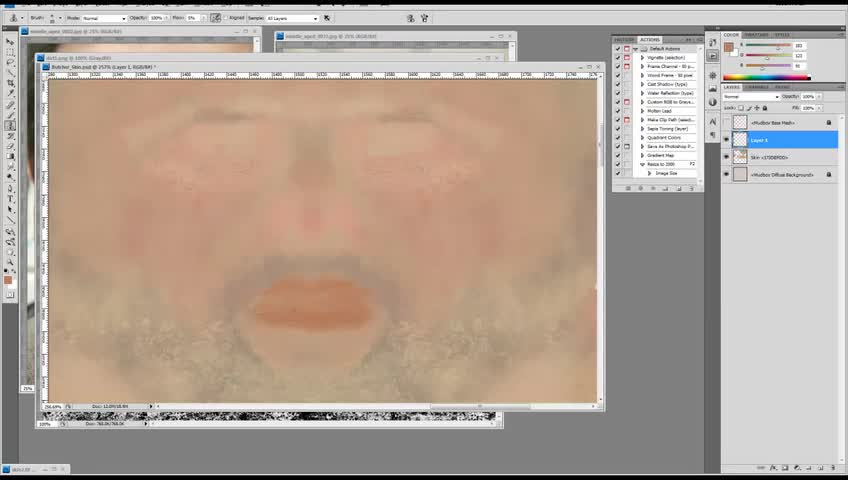Open the Character panel dock icon
This screenshot has width=848, height=480.
click(x=713, y=122)
